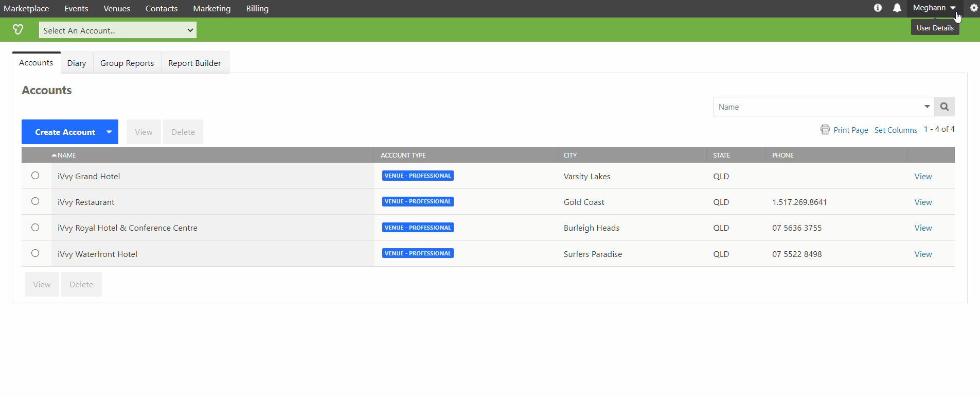The height and width of the screenshot is (397, 980).
Task: Open the Report Builder tab
Action: 194,63
